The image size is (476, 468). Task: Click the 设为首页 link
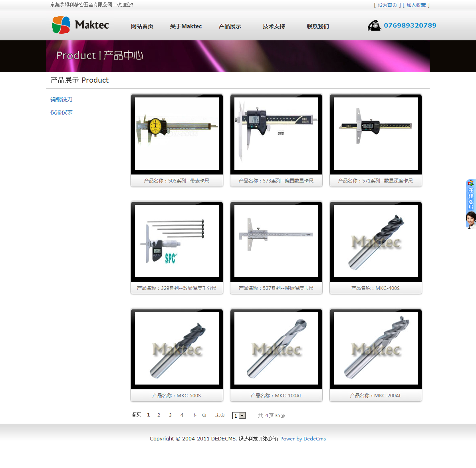click(387, 5)
